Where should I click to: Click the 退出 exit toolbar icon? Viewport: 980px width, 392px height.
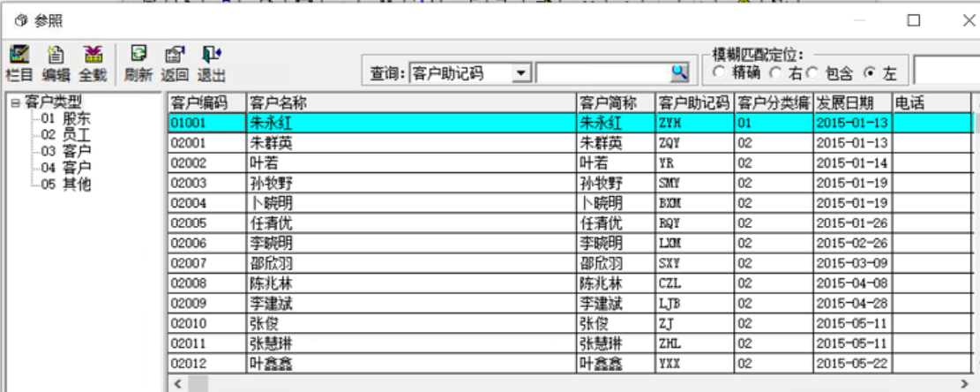[x=211, y=64]
